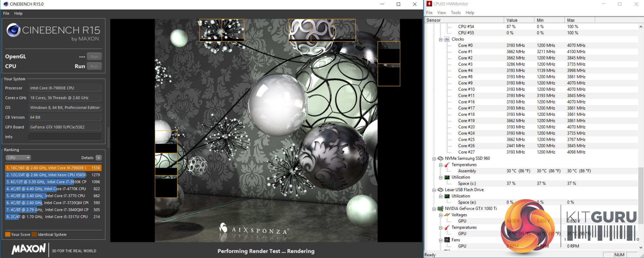Image resolution: width=644 pixels, height=258 pixels.
Task: Click the Fans icon under NVIDIA GeForce
Action: click(447, 240)
